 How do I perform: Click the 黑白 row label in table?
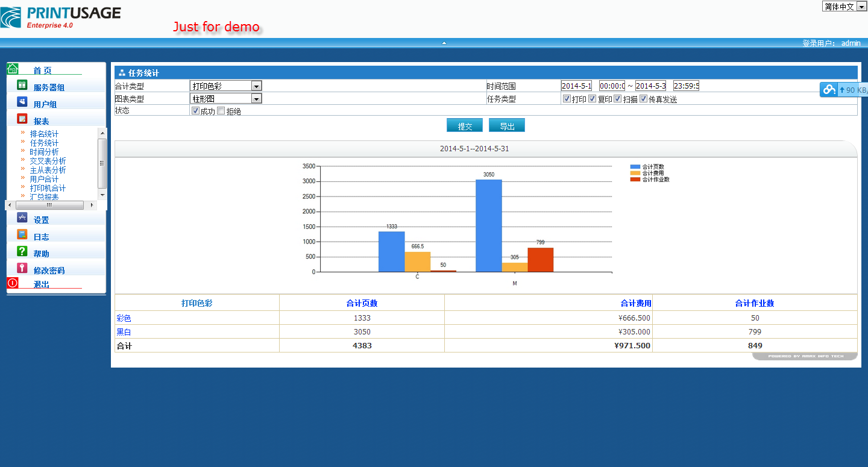pyautogui.click(x=124, y=331)
